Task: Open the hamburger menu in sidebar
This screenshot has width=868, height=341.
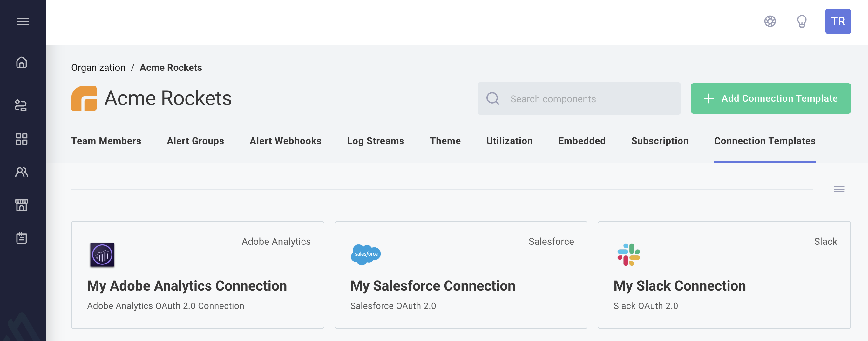Action: point(23,22)
